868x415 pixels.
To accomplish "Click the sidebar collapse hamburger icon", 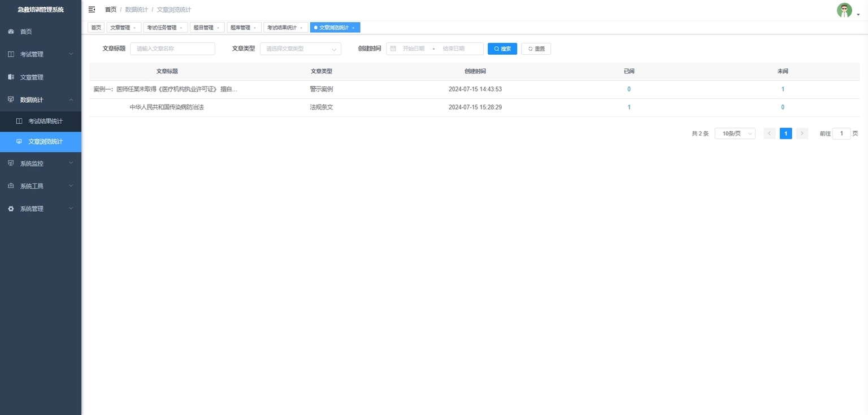I will pos(92,10).
